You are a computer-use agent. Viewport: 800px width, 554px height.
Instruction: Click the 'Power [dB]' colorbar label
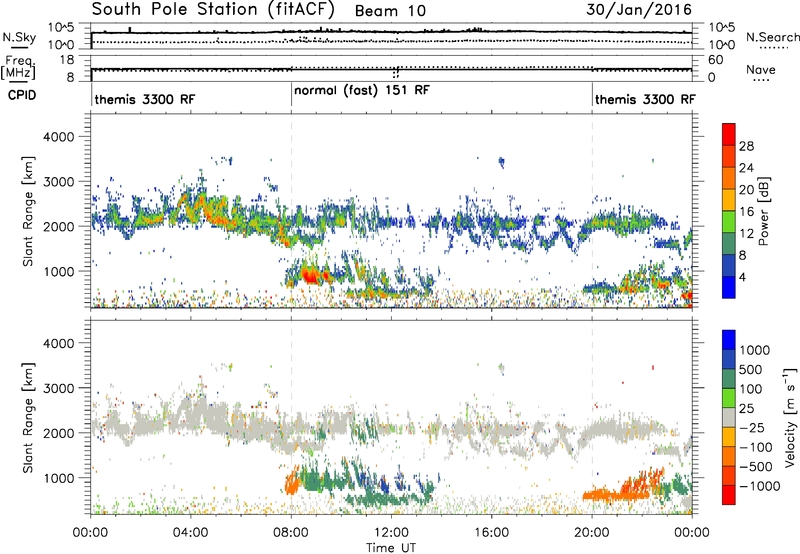click(763, 211)
